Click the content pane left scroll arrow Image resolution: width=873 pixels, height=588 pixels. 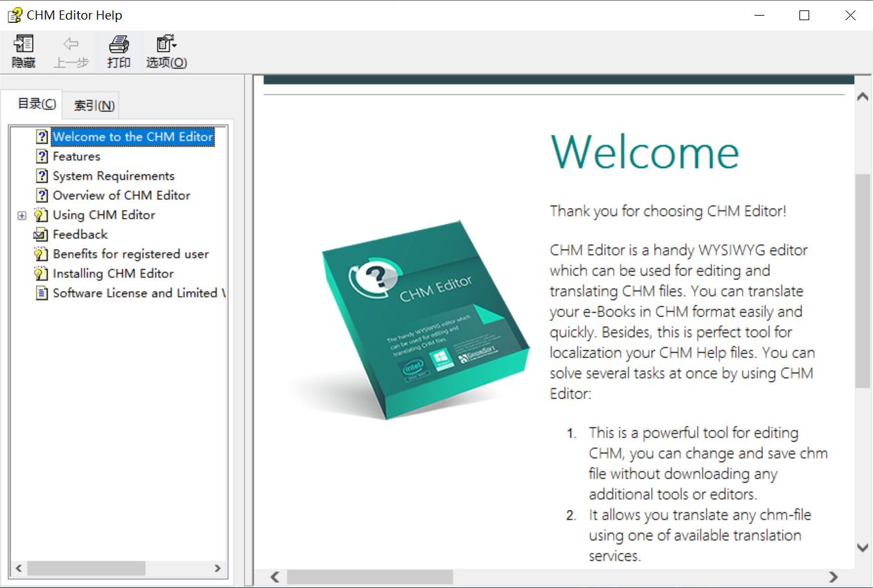click(275, 577)
